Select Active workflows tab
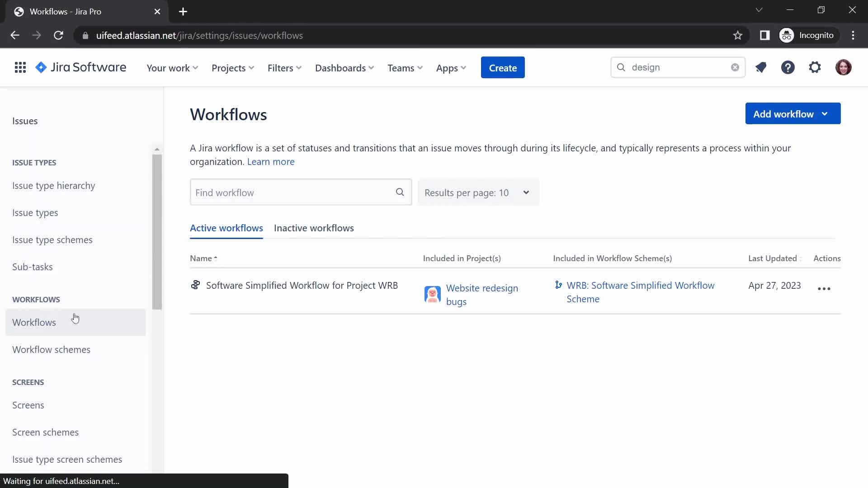Viewport: 868px width, 488px height. click(226, 228)
